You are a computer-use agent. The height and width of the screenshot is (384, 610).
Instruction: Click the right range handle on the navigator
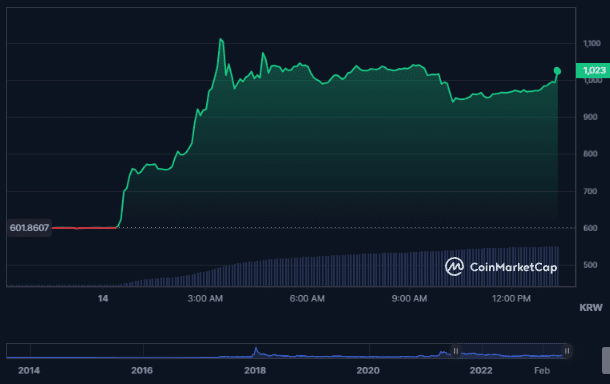[567, 351]
